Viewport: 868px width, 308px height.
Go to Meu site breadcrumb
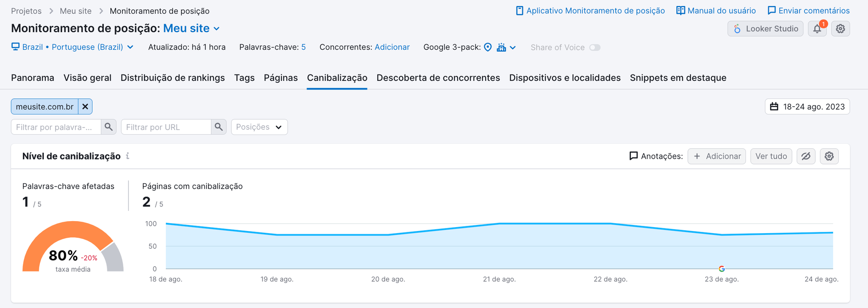(76, 11)
